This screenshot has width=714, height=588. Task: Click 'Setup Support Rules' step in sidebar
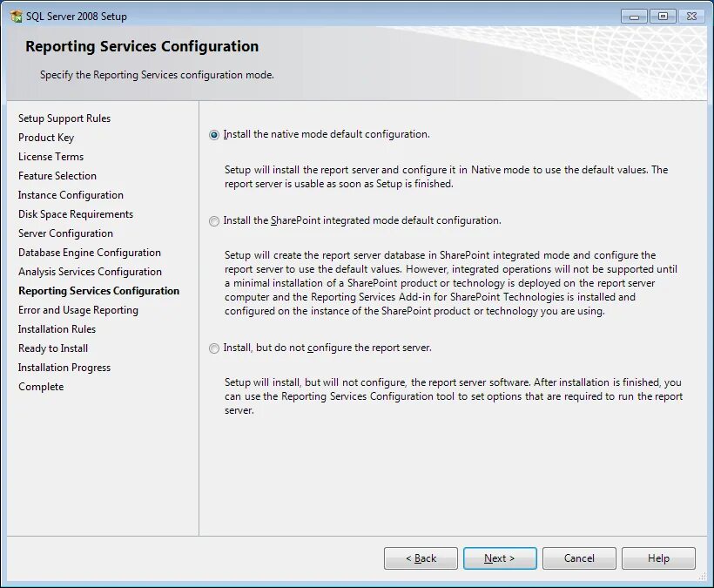tap(64, 118)
